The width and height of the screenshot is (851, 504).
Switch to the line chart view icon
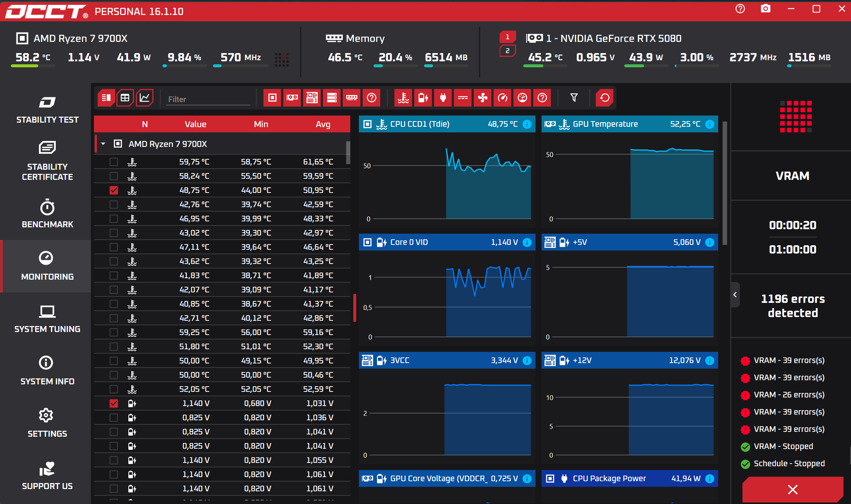pos(144,98)
